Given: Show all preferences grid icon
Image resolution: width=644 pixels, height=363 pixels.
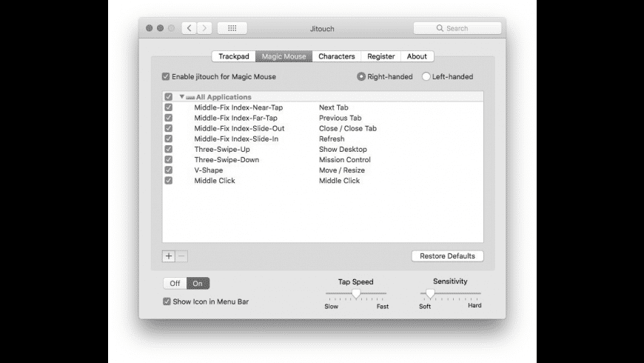Looking at the screenshot, I should pyautogui.click(x=232, y=28).
